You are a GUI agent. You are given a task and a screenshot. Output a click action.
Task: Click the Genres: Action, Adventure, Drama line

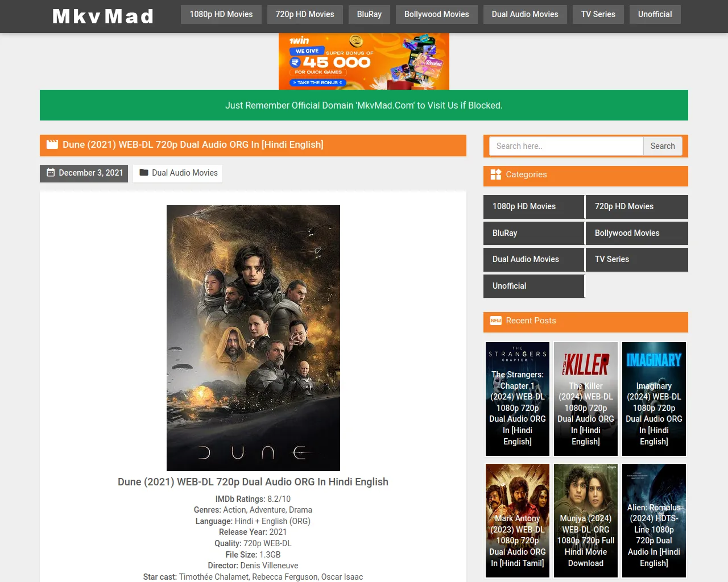253,510
